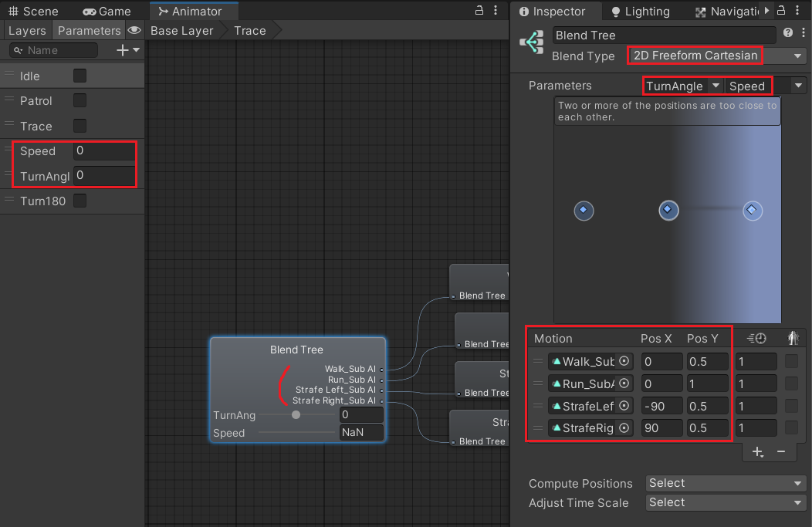Click the Blend Tree asset icon
The height and width of the screenshot is (527, 812).
click(532, 42)
